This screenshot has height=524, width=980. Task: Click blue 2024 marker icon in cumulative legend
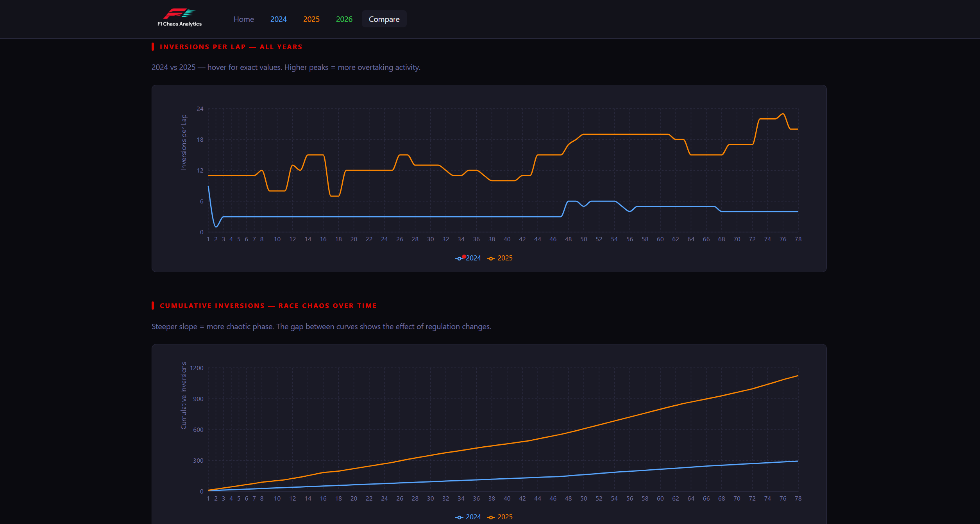click(x=459, y=517)
